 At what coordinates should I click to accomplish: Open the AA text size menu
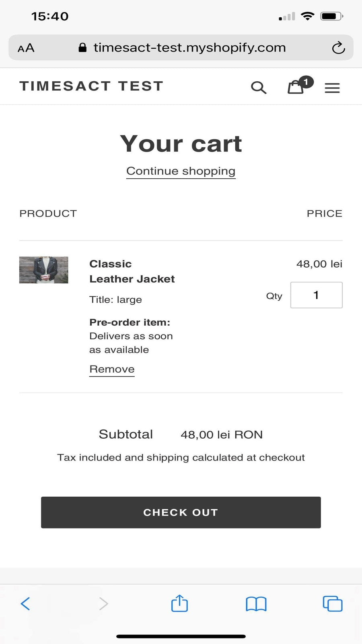click(x=26, y=48)
